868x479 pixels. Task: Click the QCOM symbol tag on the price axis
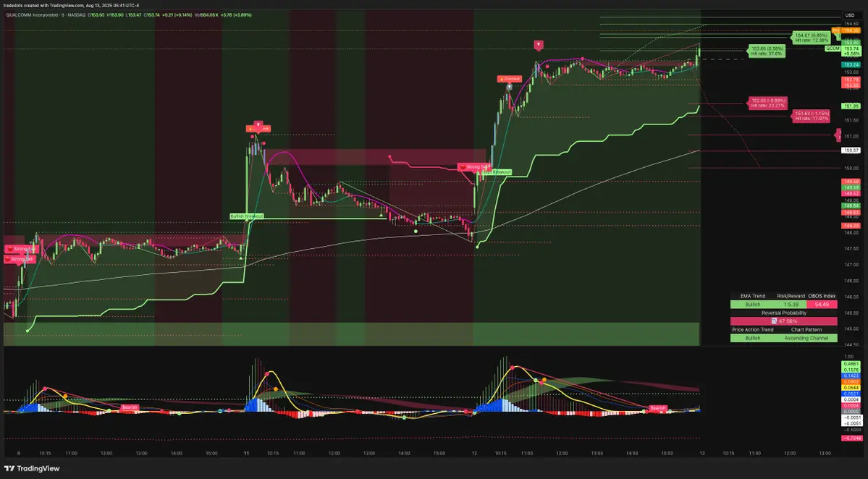(833, 48)
